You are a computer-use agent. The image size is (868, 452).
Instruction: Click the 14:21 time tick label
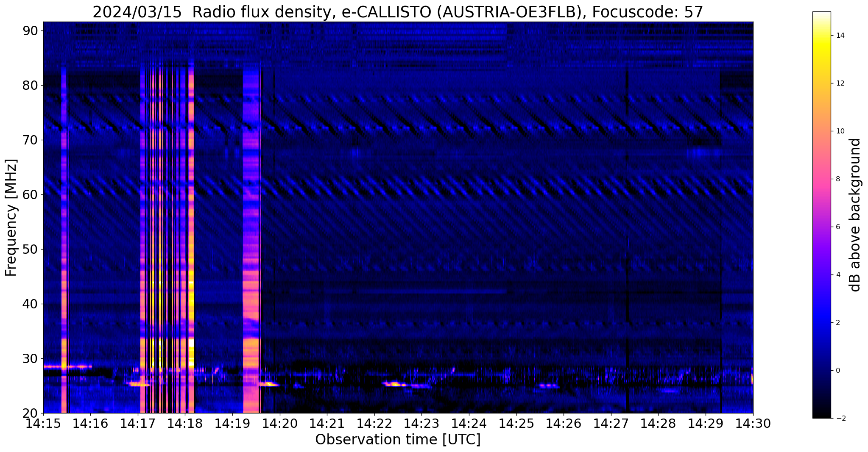327,423
